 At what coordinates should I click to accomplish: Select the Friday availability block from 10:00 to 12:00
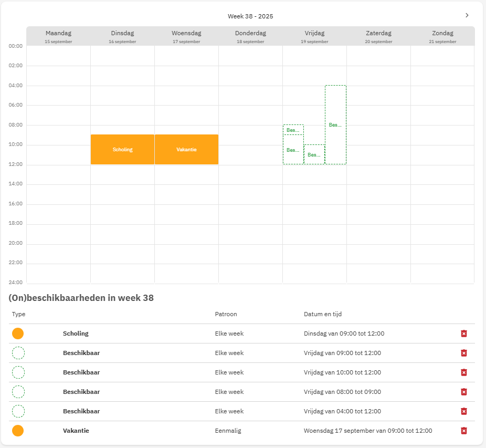tap(314, 154)
